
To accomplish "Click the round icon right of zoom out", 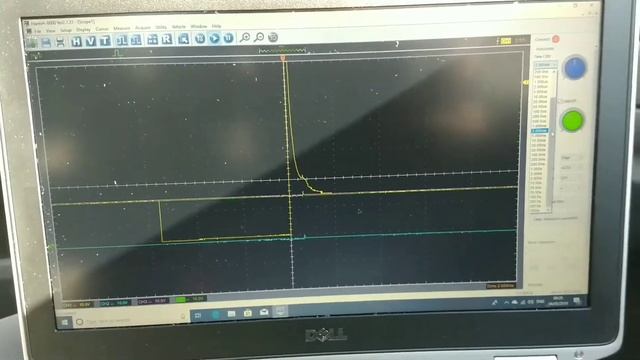I will [x=273, y=37].
